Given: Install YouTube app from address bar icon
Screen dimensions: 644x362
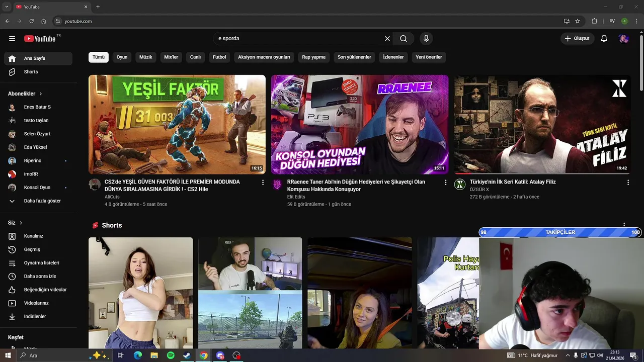Looking at the screenshot, I should point(567,21).
